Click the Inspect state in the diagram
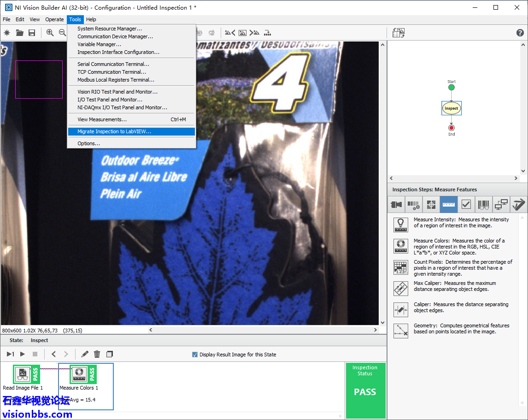528x420 pixels. 451,108
